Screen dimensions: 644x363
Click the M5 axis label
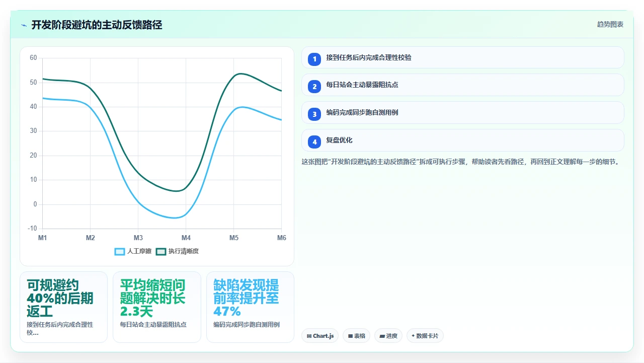pos(234,238)
